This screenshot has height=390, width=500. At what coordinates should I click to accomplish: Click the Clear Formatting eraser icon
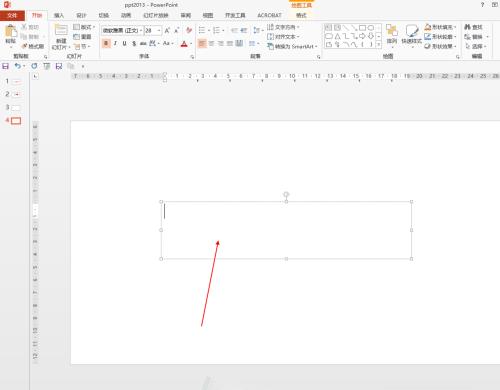189,30
